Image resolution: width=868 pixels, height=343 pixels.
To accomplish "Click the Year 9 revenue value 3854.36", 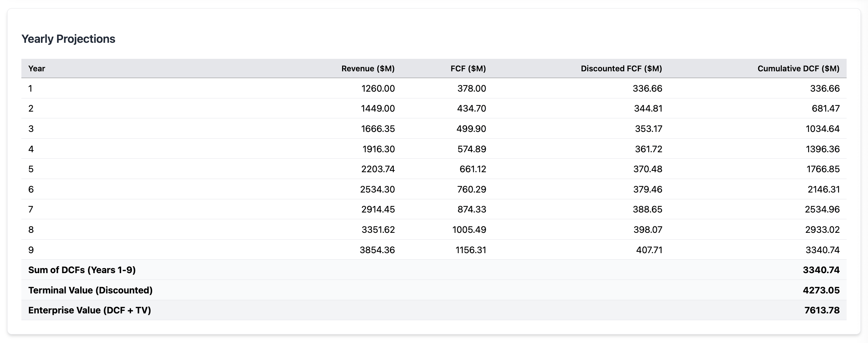I will tap(377, 250).
